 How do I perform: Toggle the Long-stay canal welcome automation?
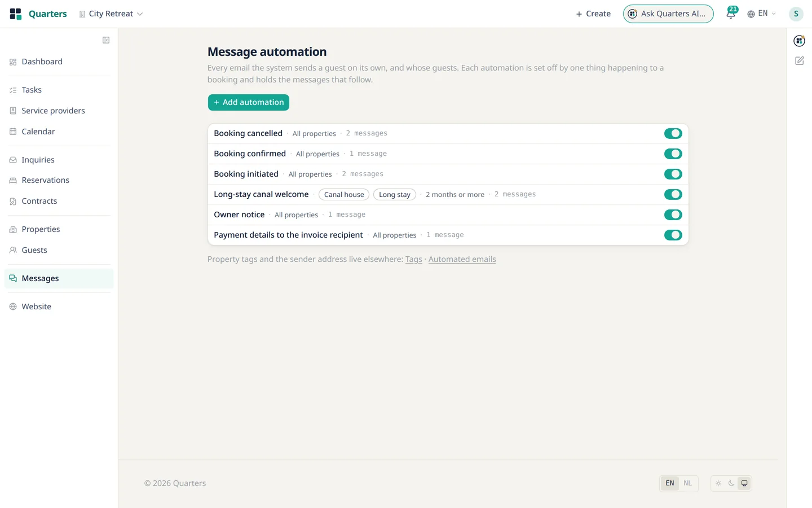coord(673,194)
